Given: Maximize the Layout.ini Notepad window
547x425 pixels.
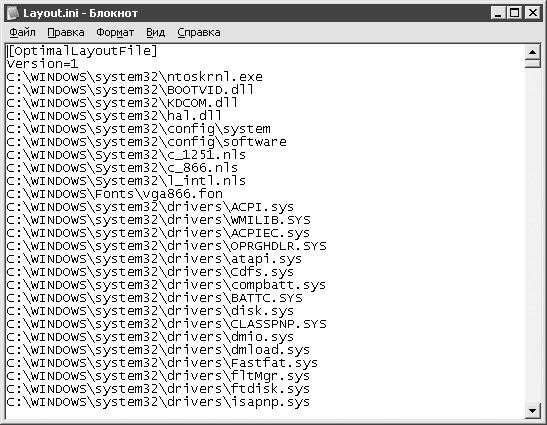Looking at the screenshot, I should tap(515, 13).
